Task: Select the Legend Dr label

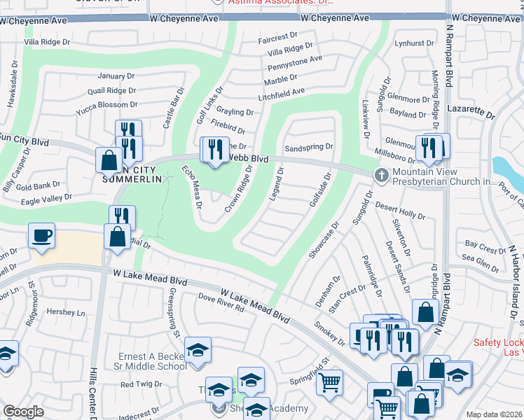Action: (x=277, y=184)
